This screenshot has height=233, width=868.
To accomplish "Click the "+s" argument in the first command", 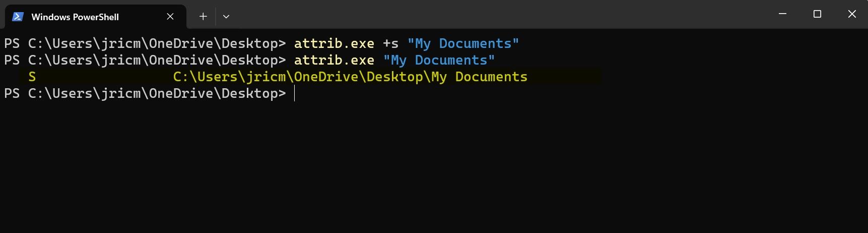I will pos(390,43).
